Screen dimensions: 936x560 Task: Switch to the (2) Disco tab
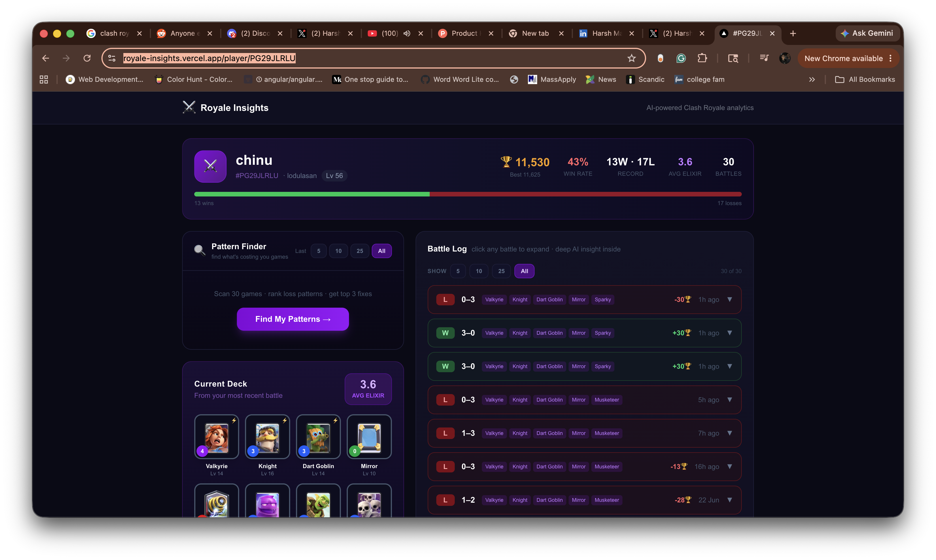255,33
